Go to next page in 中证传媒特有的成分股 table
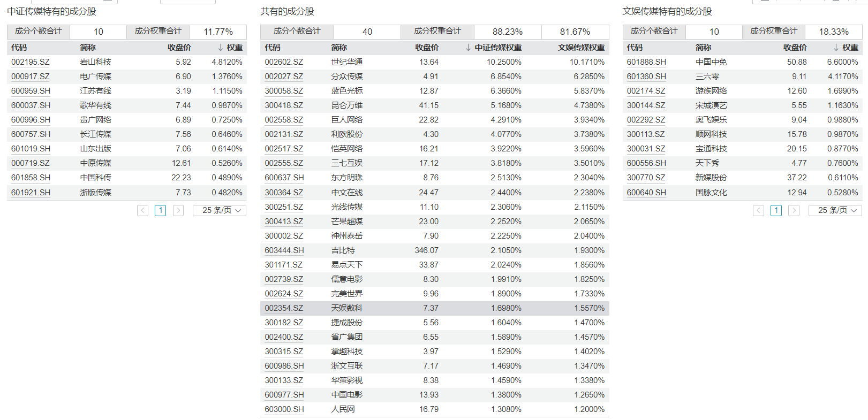868x420 pixels. 178,211
